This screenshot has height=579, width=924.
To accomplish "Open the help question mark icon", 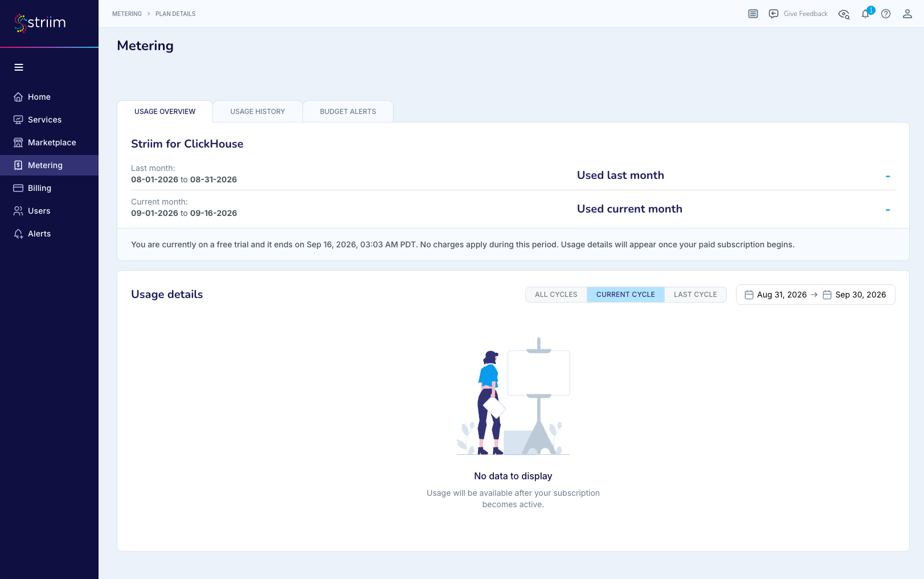I will point(886,14).
